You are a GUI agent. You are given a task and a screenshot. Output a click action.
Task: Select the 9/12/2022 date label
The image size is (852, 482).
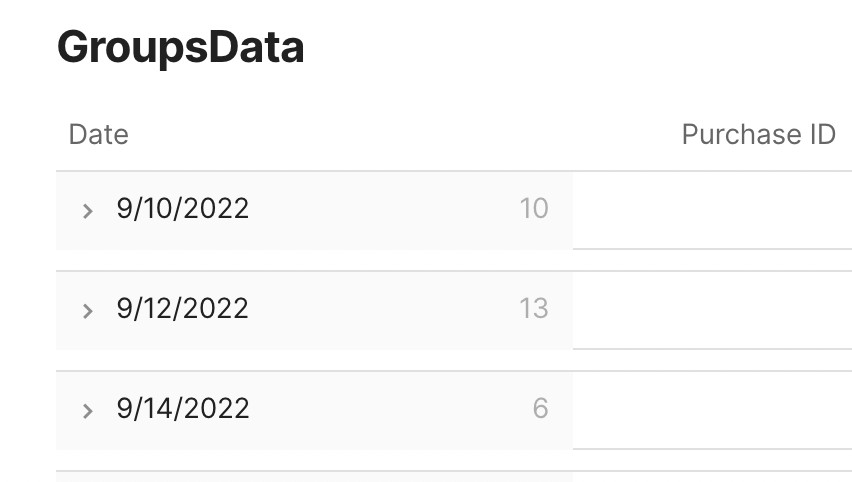pos(183,309)
